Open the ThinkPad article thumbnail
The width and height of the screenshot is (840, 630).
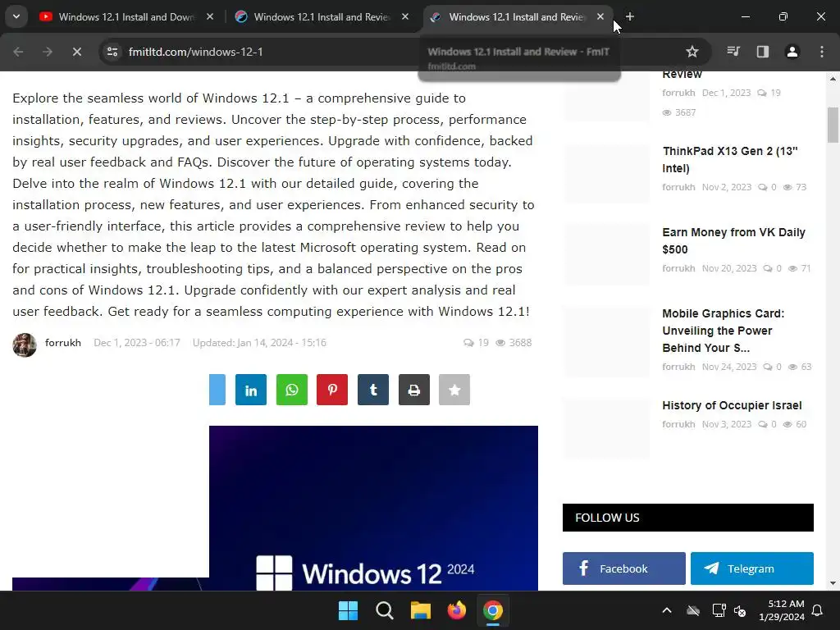(x=606, y=172)
